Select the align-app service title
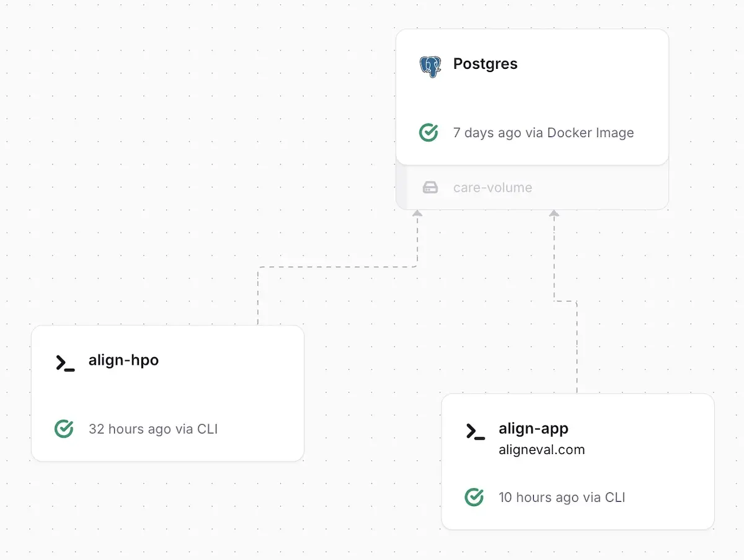This screenshot has width=744, height=560. [x=533, y=429]
